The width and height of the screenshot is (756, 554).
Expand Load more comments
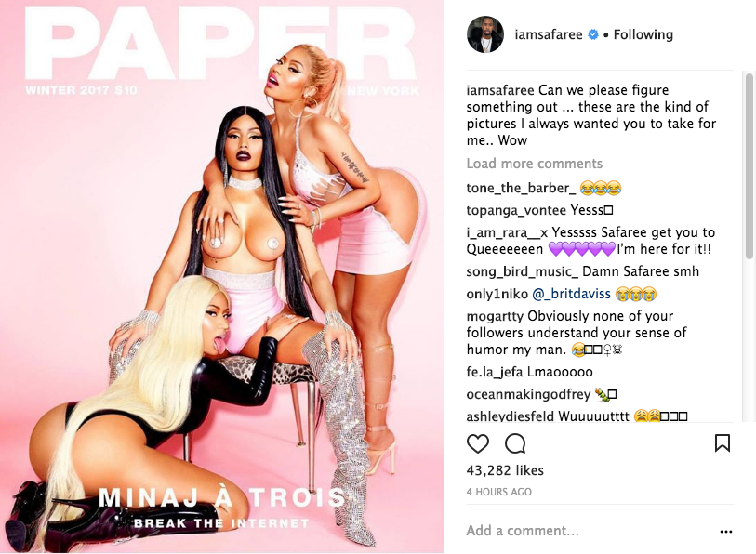(x=534, y=164)
